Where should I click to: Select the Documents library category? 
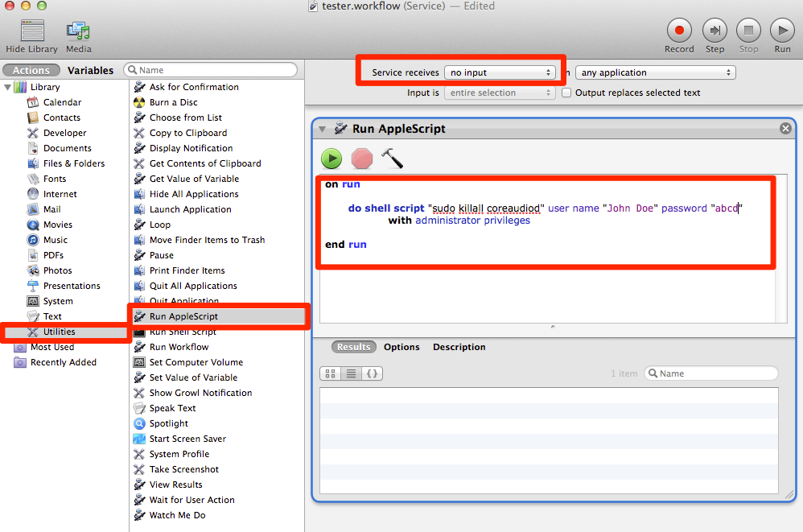(x=67, y=148)
